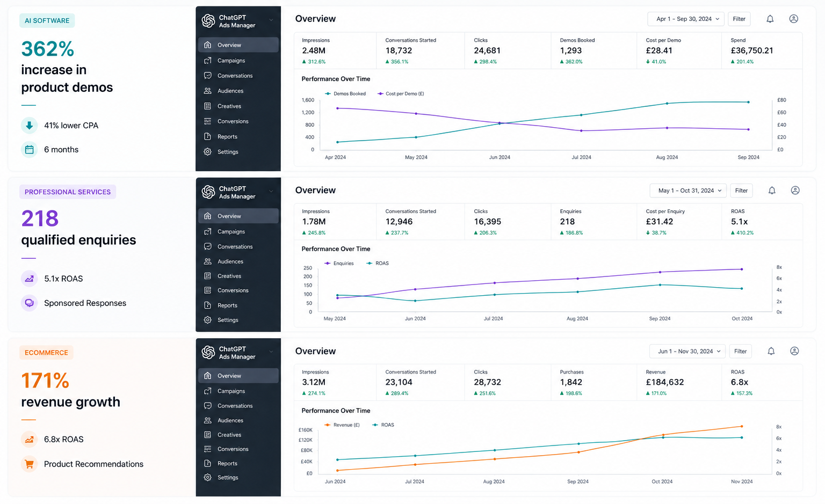
Task: Click the AI SOFTWARE category tag
Action: (47, 21)
